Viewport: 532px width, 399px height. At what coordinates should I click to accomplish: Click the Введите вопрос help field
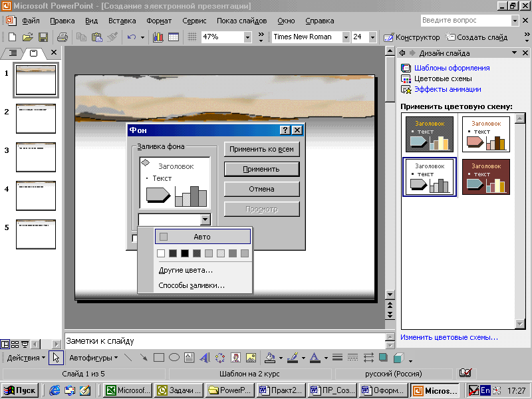[466, 21]
